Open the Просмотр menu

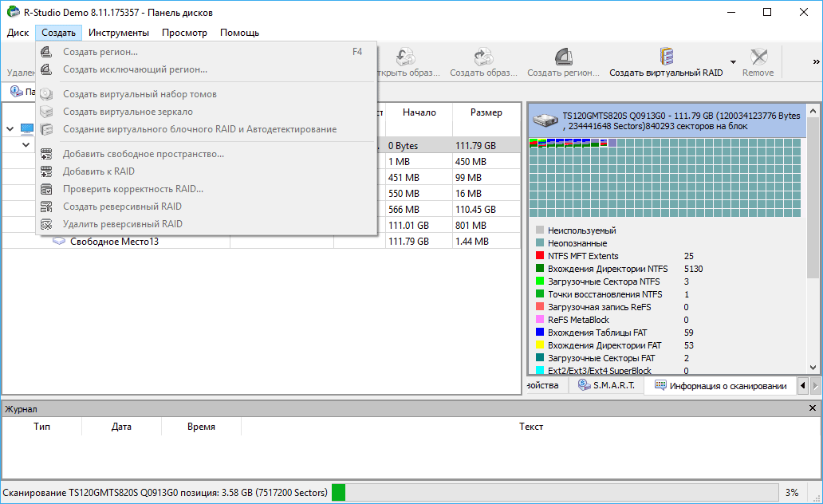pos(184,33)
